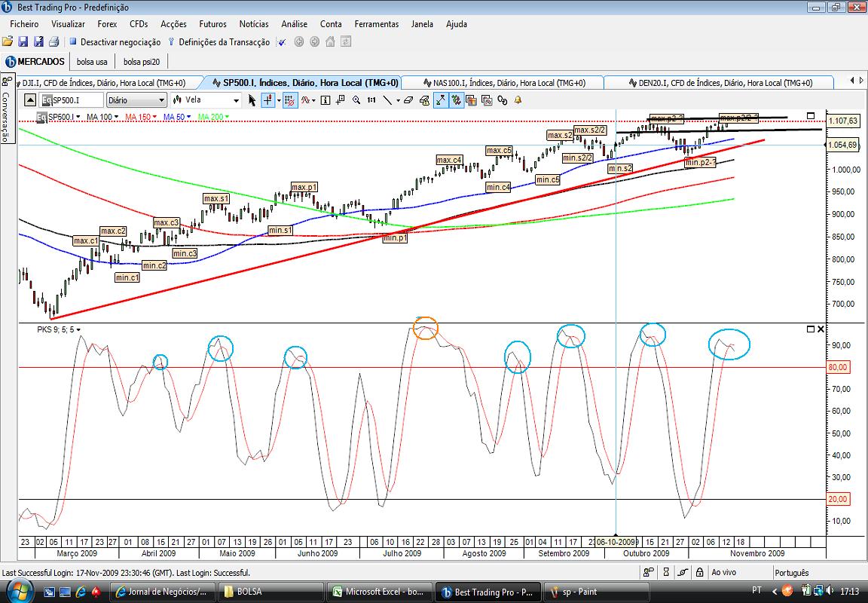The height and width of the screenshot is (603, 868).
Task: Expand the indicators dropdown arrow
Action: 314,100
